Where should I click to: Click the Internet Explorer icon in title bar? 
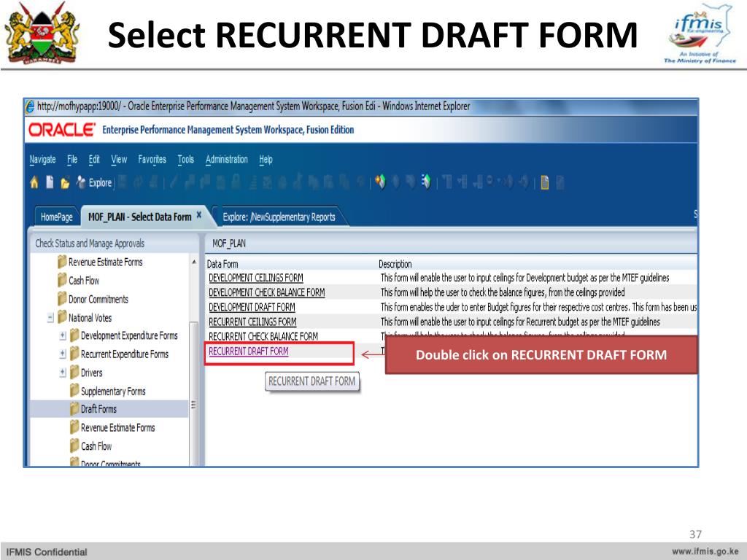[x=30, y=106]
